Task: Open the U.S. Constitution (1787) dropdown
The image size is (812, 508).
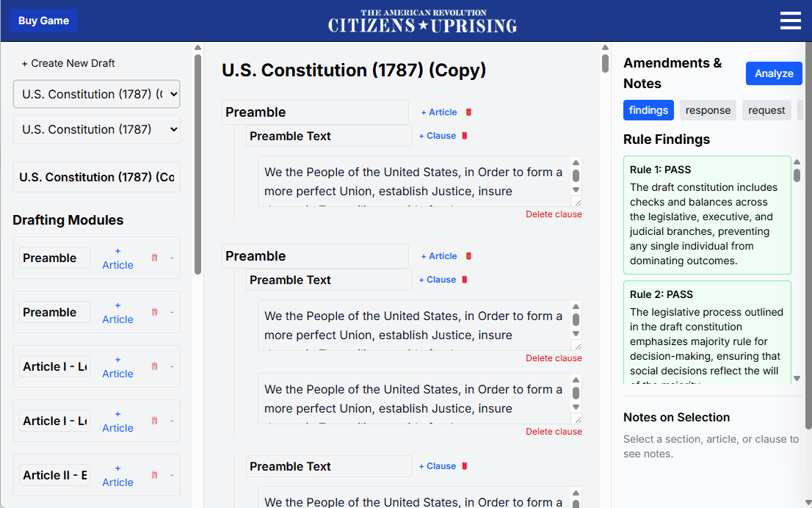Action: [96, 129]
